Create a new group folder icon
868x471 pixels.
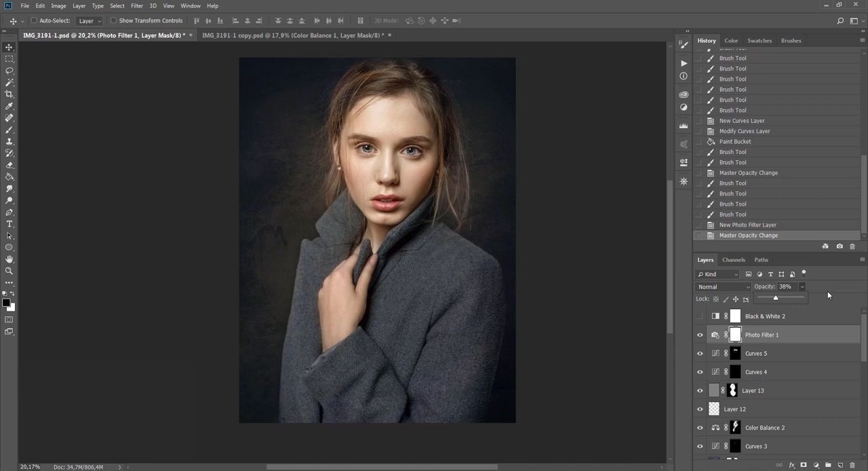[828, 466]
